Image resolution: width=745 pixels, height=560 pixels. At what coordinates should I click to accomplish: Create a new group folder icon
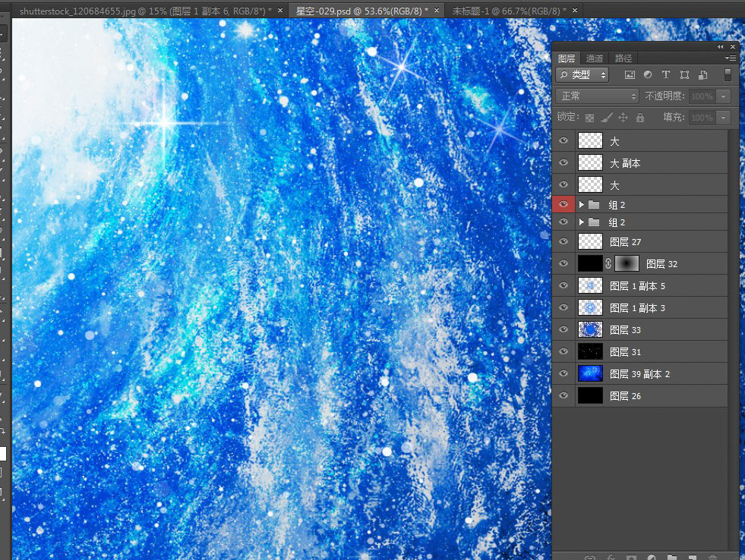point(672,558)
